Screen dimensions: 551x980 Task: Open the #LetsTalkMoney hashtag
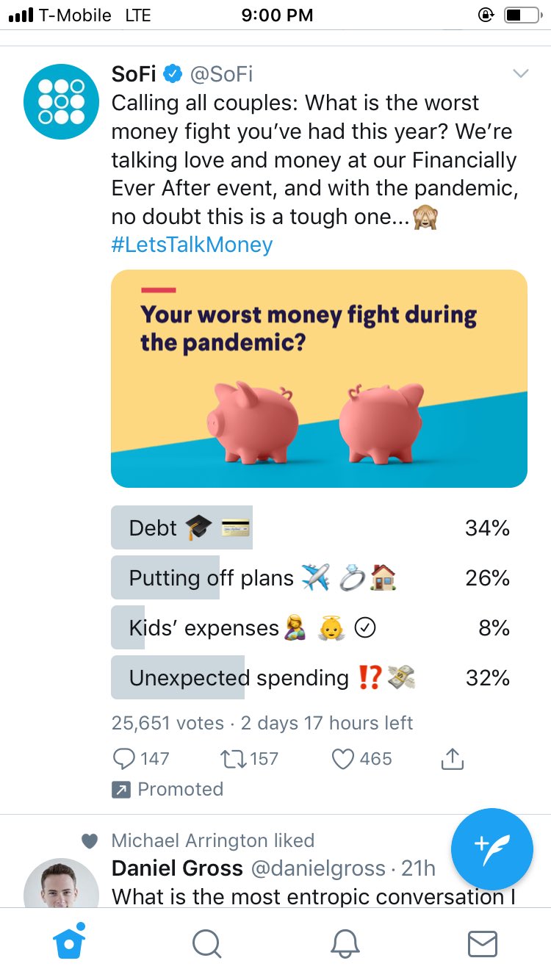click(x=192, y=245)
